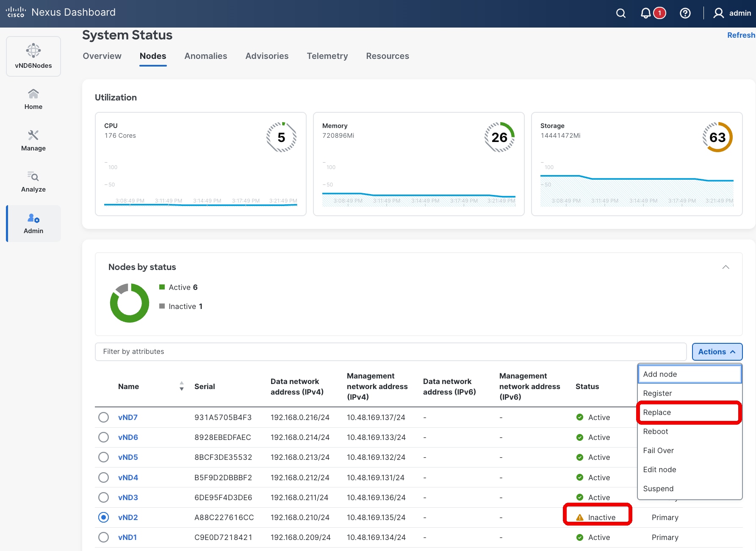Viewport: 756px width, 551px height.
Task: Select the vND3 row radio button
Action: pyautogui.click(x=103, y=498)
